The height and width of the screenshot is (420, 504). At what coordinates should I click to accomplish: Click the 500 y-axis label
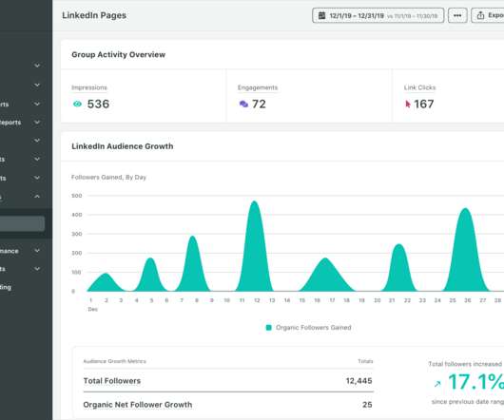pos(76,196)
